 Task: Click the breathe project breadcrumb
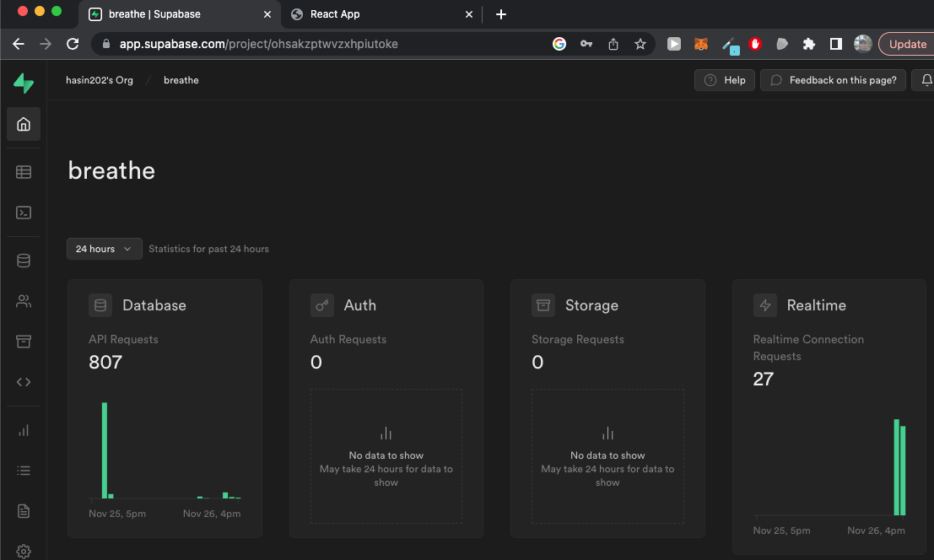181,80
